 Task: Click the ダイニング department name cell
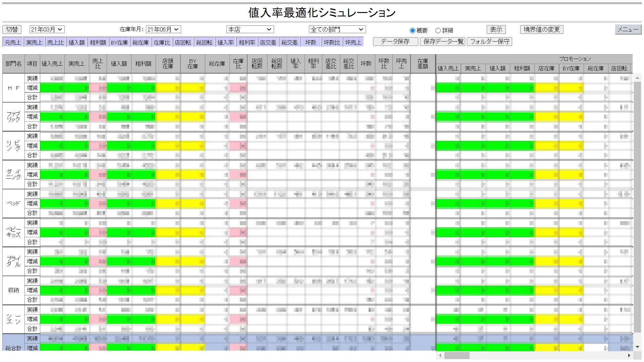coord(13,174)
